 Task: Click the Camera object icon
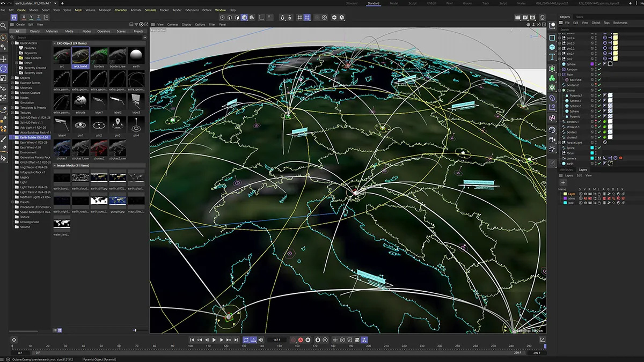(x=552, y=140)
